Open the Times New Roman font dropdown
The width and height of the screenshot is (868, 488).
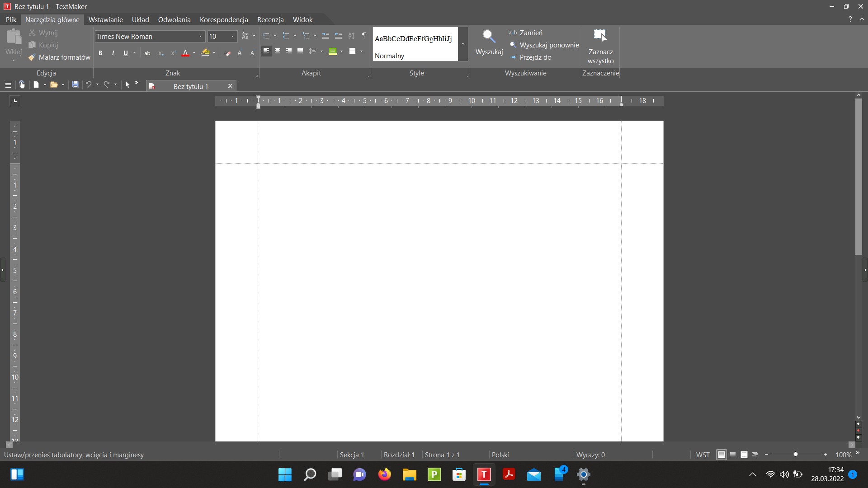[200, 36]
